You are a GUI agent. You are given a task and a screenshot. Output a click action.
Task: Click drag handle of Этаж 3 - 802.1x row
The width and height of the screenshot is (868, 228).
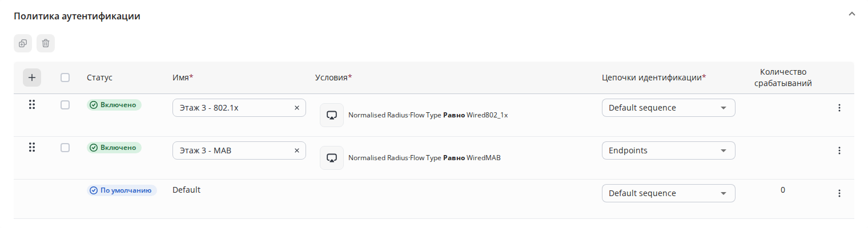32,105
